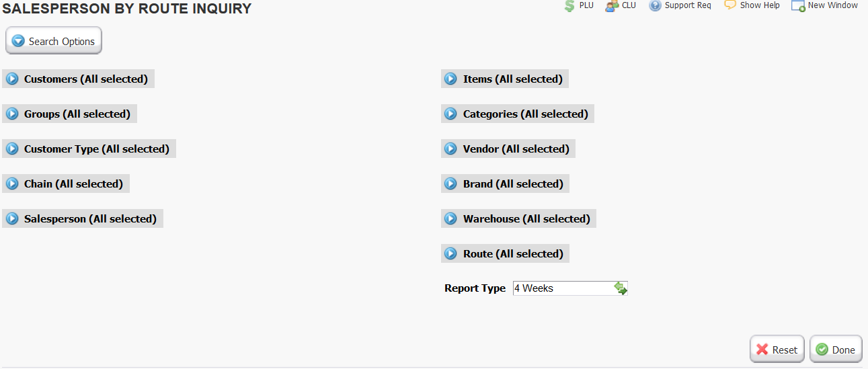Click the Support Req icon
The image size is (868, 369).
coord(655,5)
